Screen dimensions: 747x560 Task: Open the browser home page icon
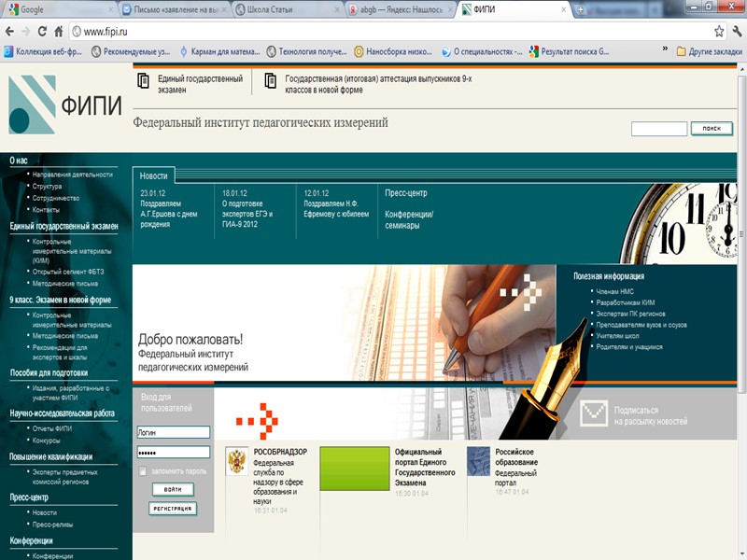(x=58, y=32)
